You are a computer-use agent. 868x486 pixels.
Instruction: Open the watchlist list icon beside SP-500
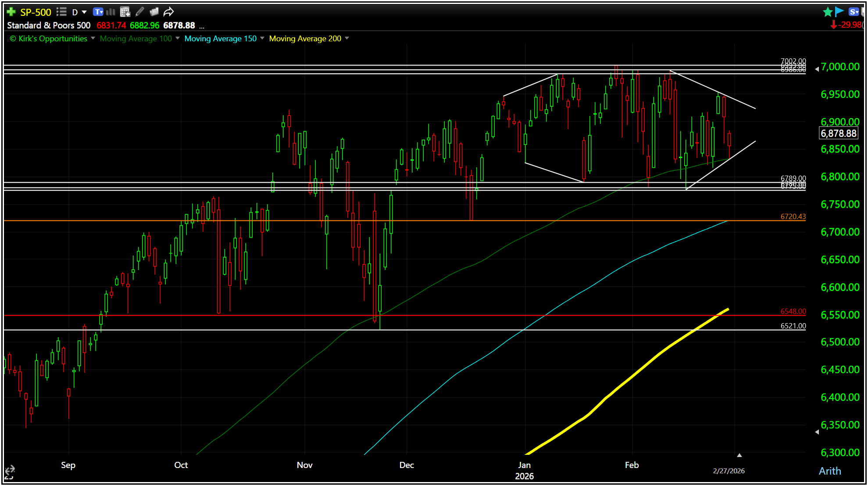(x=61, y=12)
